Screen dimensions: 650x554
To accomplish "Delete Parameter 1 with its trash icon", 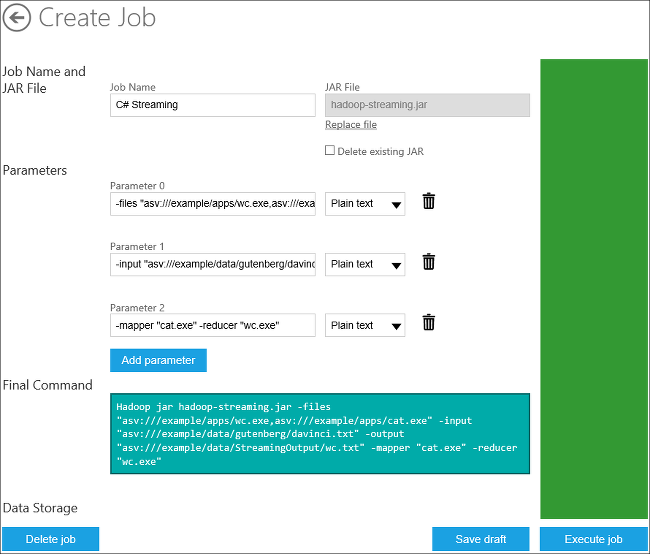I will 429,262.
